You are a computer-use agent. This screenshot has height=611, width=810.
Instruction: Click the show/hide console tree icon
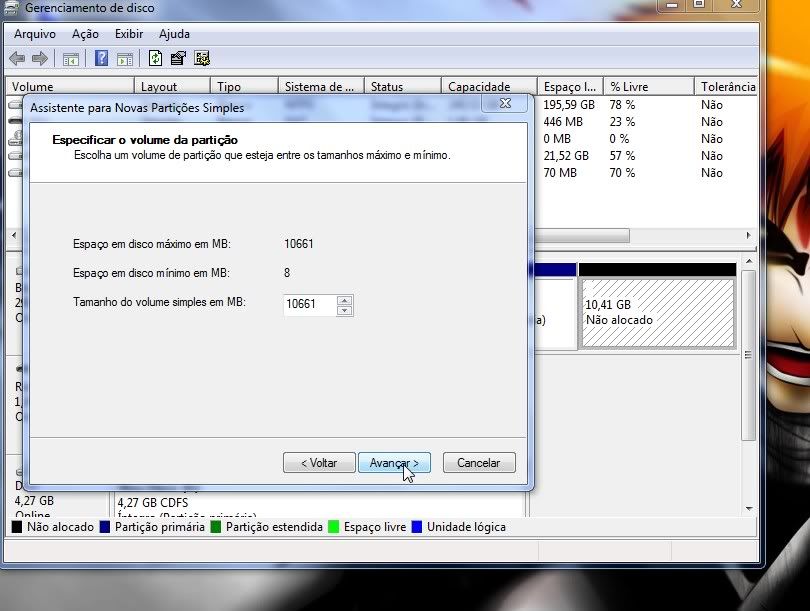tap(71, 58)
